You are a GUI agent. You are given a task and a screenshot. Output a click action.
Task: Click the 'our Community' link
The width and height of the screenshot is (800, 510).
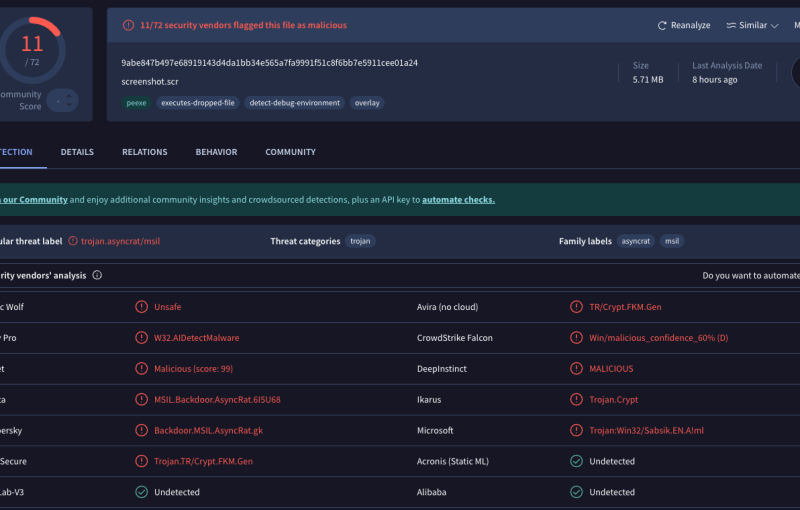point(36,200)
